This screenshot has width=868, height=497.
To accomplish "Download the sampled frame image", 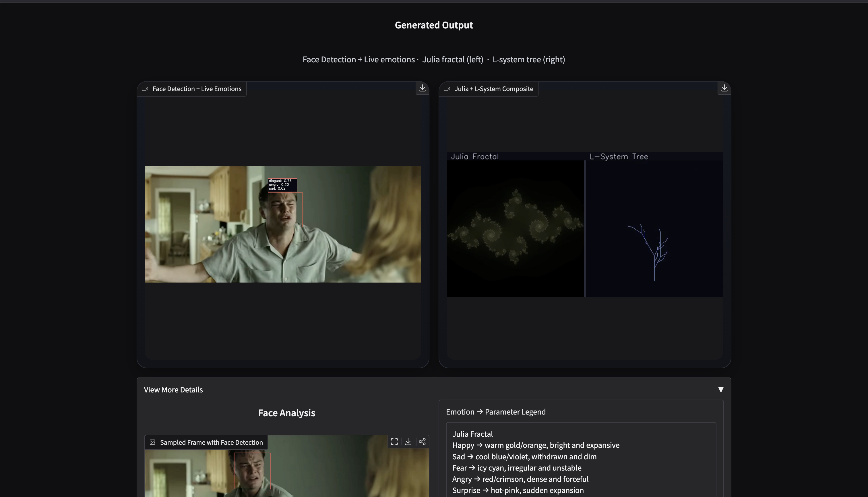I will point(408,442).
